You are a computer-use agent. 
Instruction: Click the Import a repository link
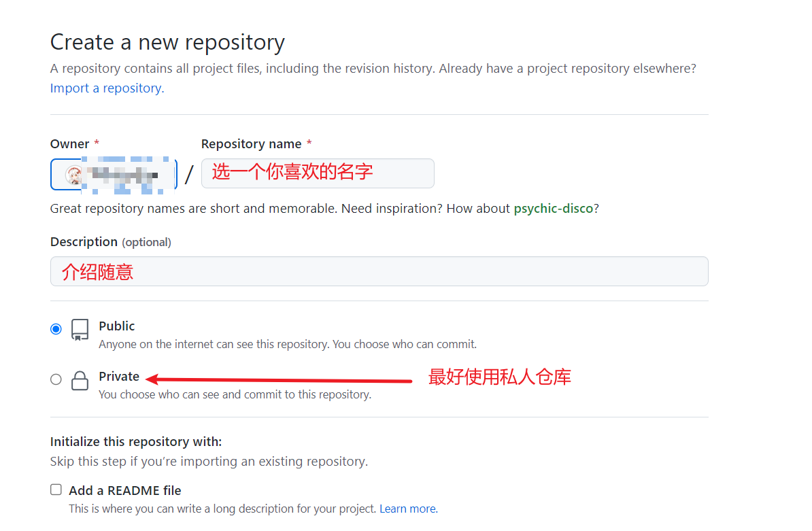107,88
